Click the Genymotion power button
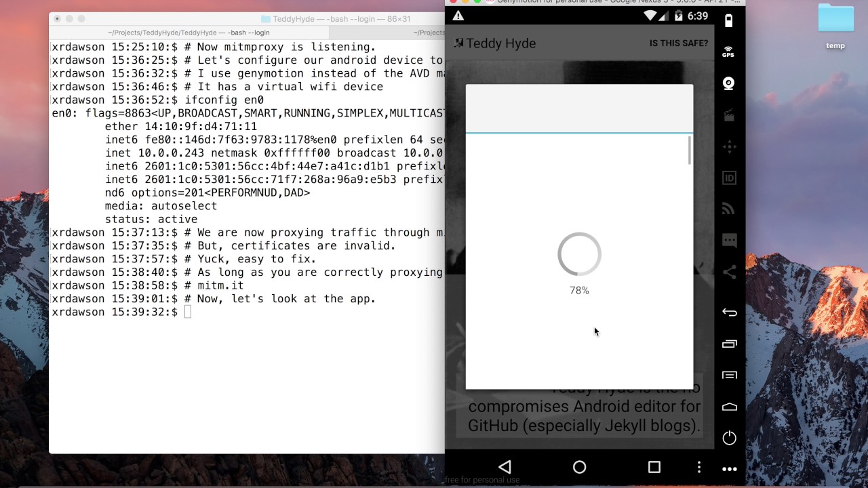Screen dimensions: 868x488 tap(729, 438)
